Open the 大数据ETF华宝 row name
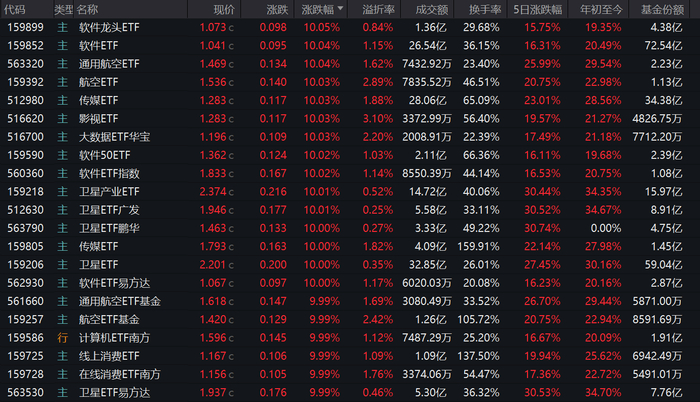The width and height of the screenshot is (700, 402). [114, 137]
